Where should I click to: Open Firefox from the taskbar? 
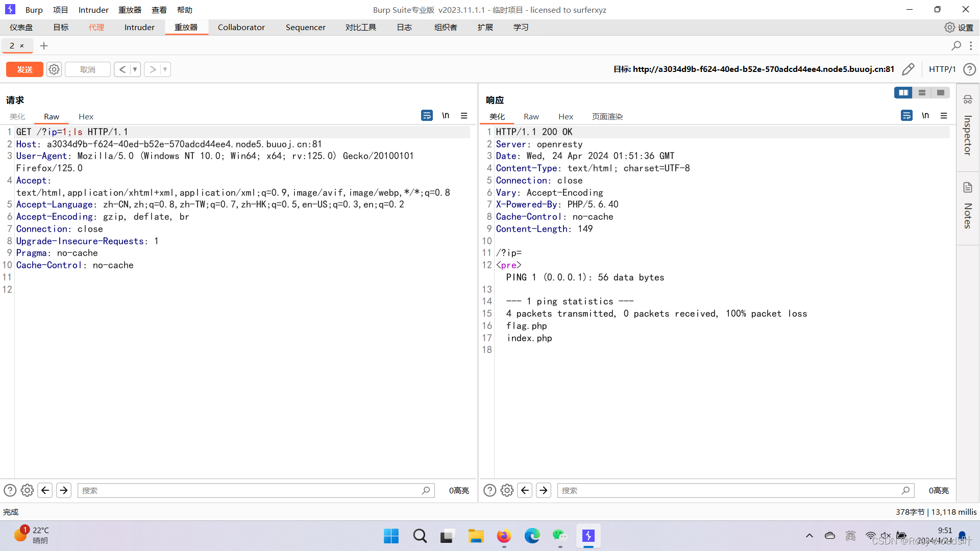coord(504,536)
